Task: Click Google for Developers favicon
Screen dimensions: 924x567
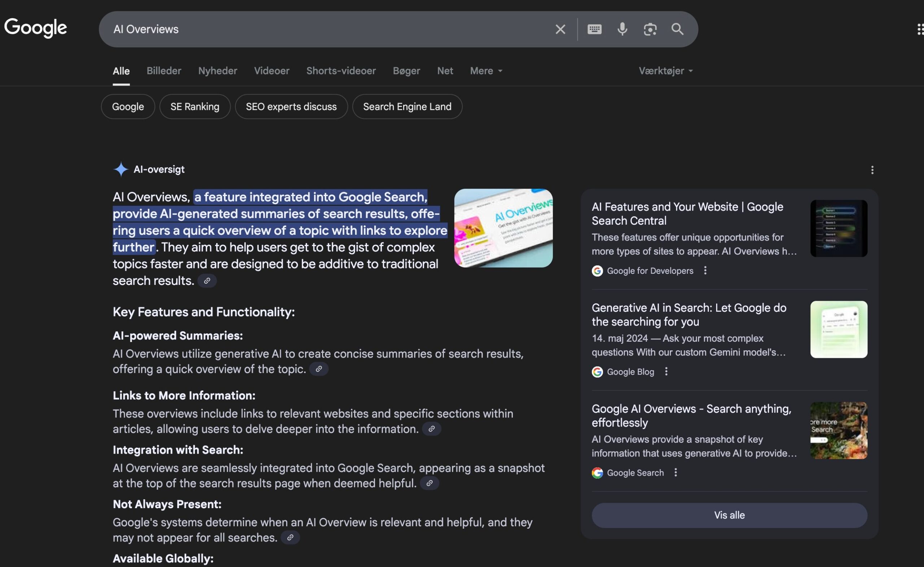Action: click(597, 270)
